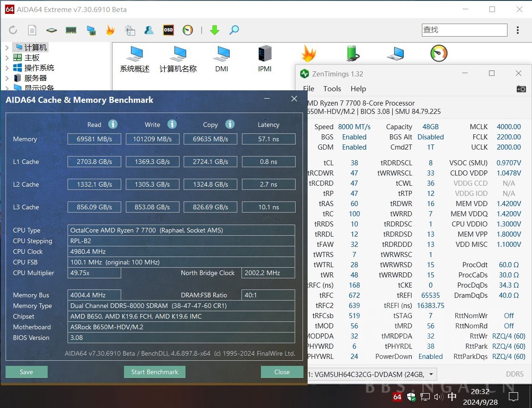Click the Save button in benchmark window
The width and height of the screenshot is (532, 408).
[x=26, y=372]
